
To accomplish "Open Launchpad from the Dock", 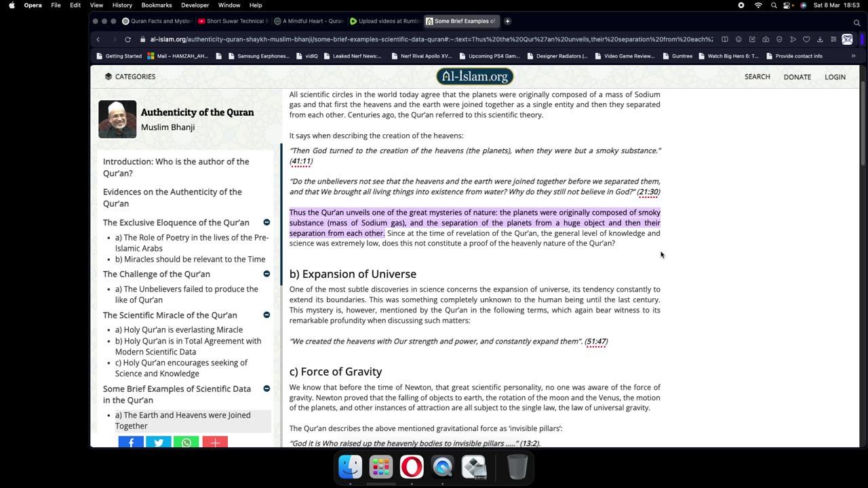I will 381,467.
